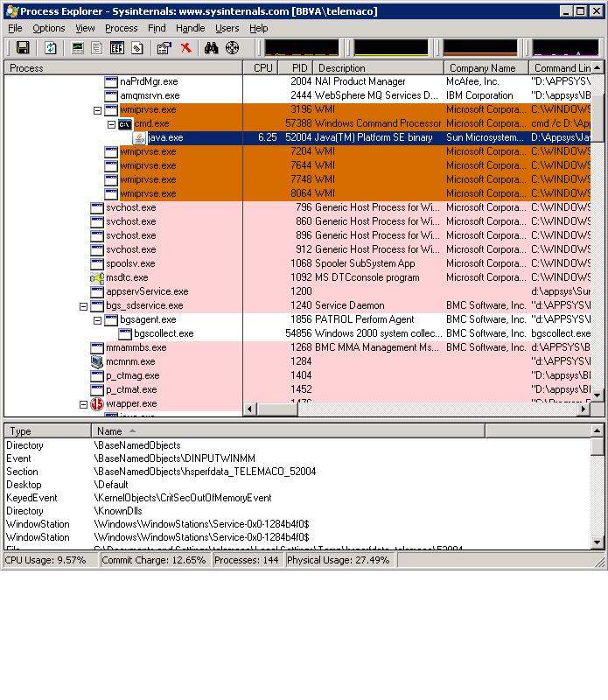Image resolution: width=608 pixels, height=700 pixels.
Task: Sort by the CPU column header
Action: [261, 68]
